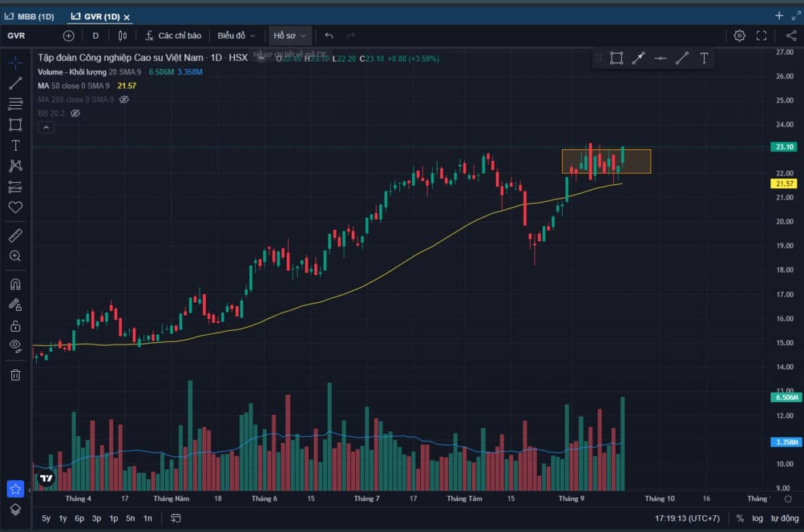Show the hidden MA 200 indicator
This screenshot has width=804, height=532.
coord(123,99)
